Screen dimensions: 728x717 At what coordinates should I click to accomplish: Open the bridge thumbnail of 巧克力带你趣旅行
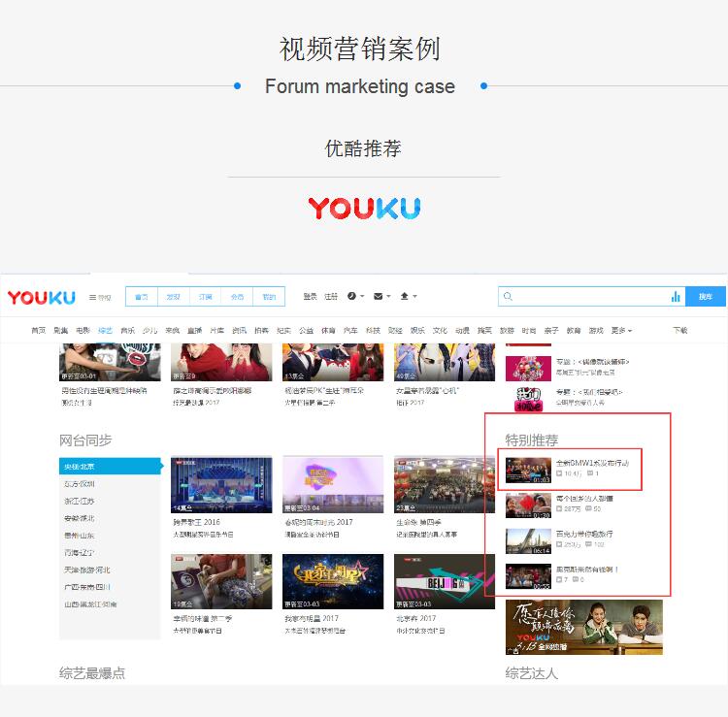tap(528, 541)
